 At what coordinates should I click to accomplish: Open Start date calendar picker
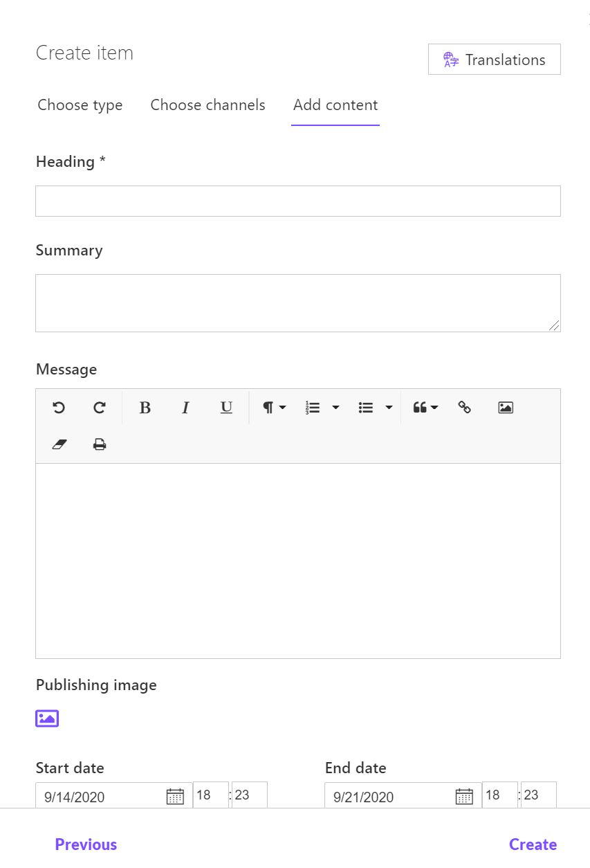coord(176,797)
